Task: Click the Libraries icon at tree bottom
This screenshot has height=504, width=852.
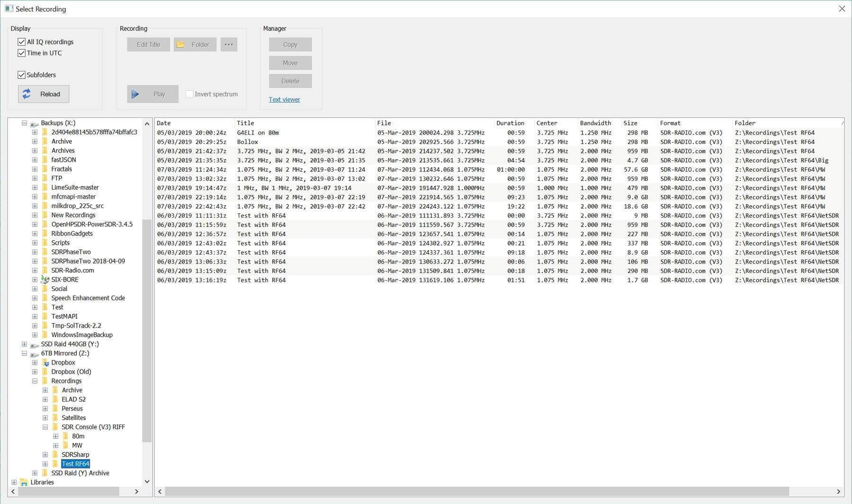Action: click(24, 482)
